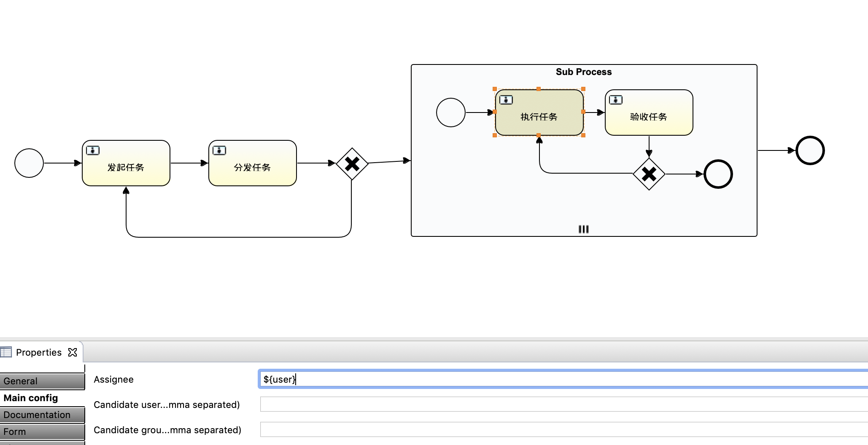Click the Candidate group label

coord(167,430)
